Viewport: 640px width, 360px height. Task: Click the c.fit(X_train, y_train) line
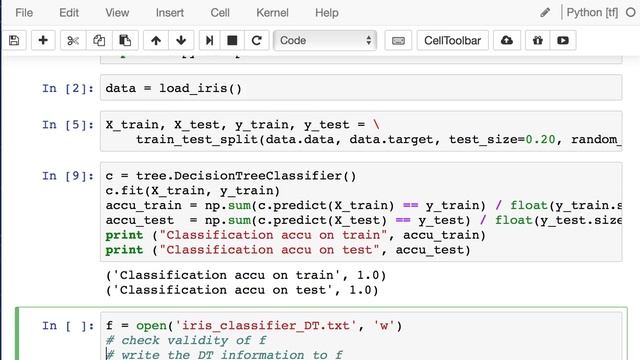(193, 191)
